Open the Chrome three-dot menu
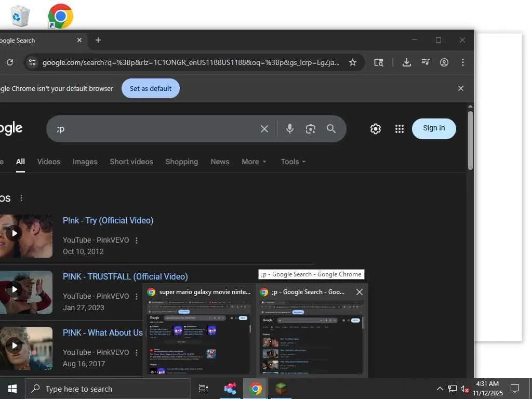This screenshot has height=399, width=532. (x=463, y=62)
